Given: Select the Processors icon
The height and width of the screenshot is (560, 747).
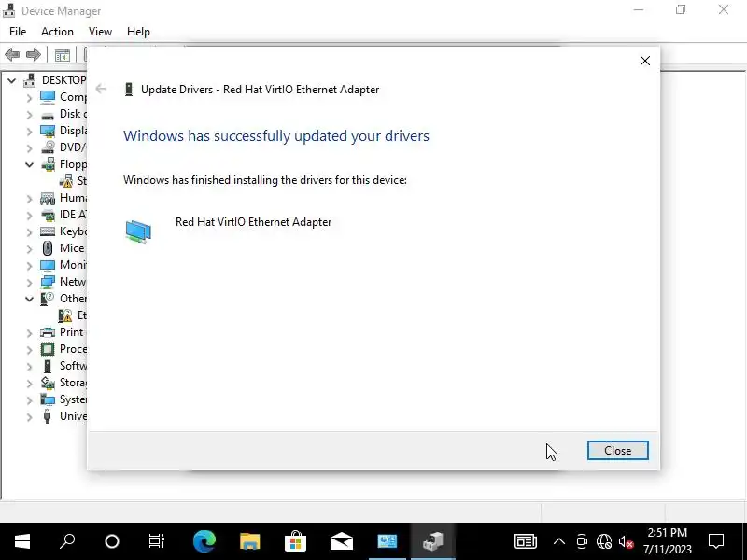Looking at the screenshot, I should click(48, 349).
